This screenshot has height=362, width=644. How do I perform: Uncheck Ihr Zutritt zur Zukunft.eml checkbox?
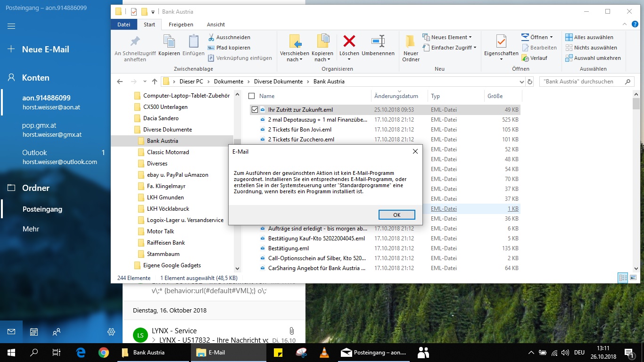tap(255, 110)
